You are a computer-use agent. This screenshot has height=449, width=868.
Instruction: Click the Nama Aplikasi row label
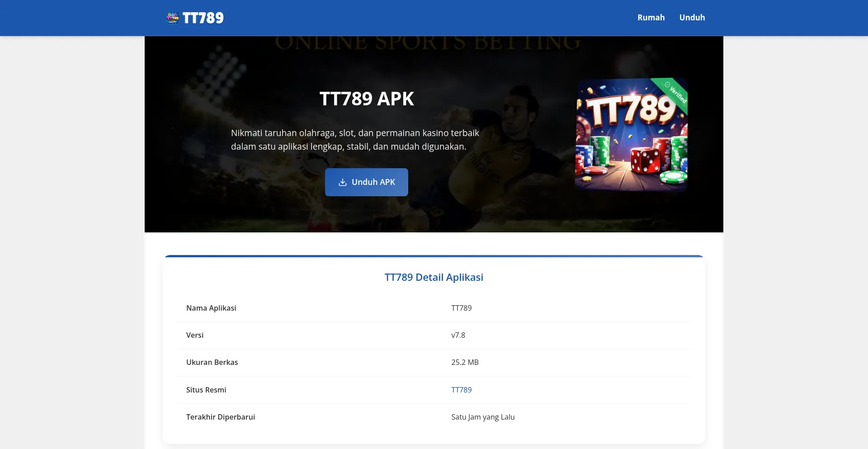[x=211, y=308]
